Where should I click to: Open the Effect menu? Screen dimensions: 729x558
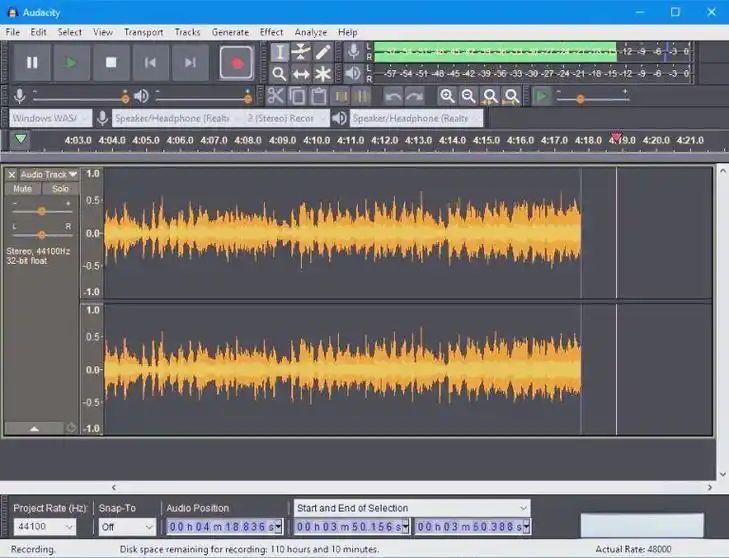(x=271, y=32)
